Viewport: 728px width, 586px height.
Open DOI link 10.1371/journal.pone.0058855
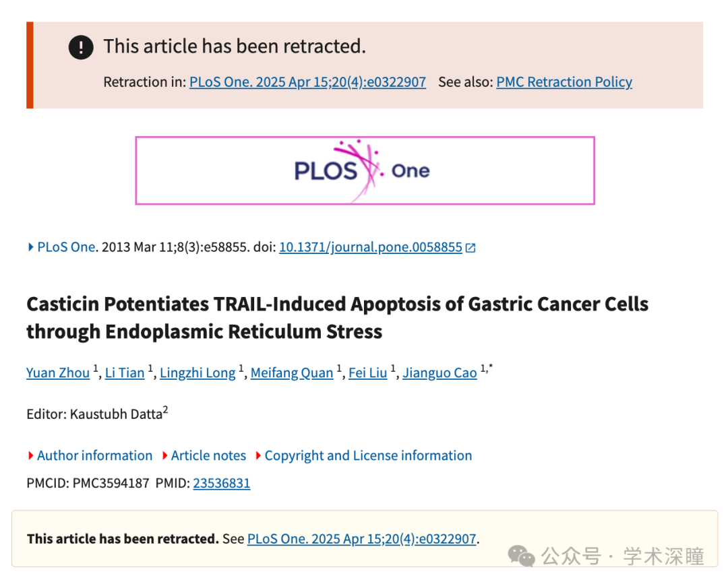(x=371, y=247)
